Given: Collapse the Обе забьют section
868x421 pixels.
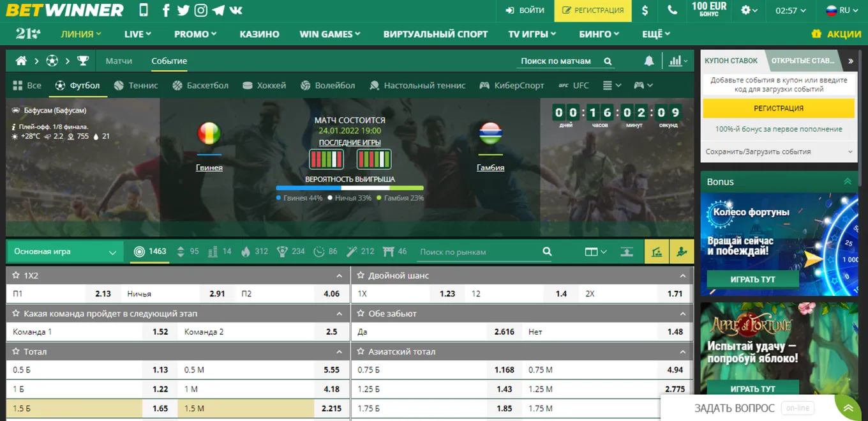Looking at the screenshot, I should pos(683,314).
